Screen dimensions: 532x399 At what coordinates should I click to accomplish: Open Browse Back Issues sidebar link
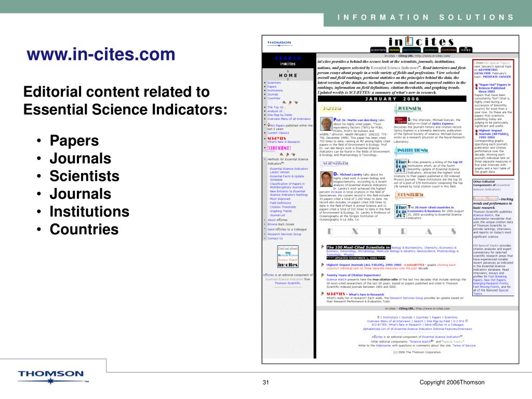[281, 224]
